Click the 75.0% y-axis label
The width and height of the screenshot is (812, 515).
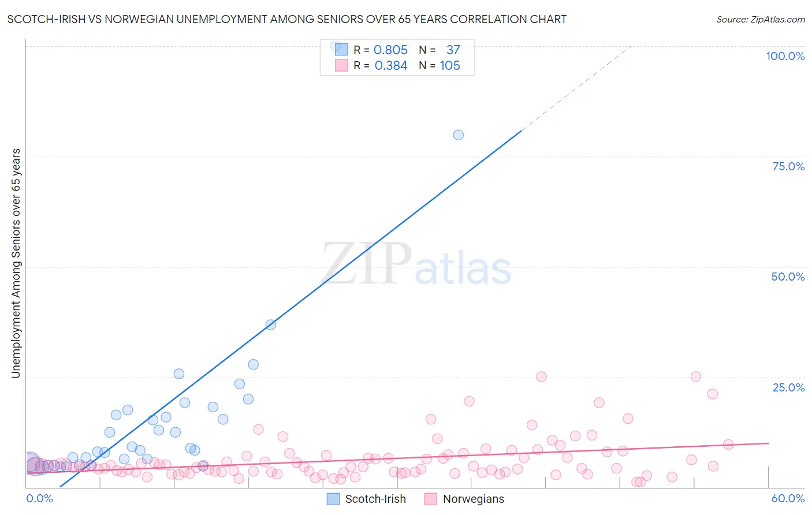click(x=788, y=166)
